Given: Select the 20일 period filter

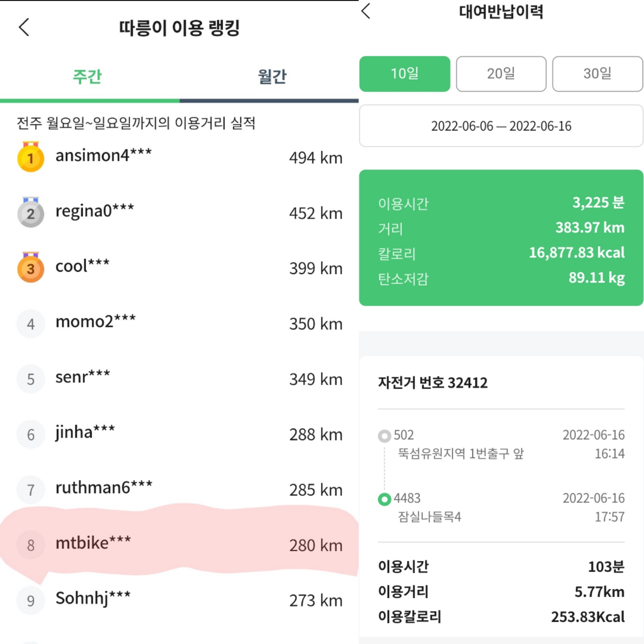Looking at the screenshot, I should [501, 74].
